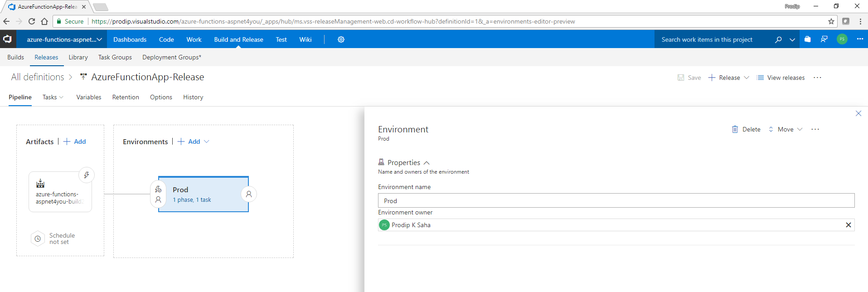Select the Options tab
The image size is (868, 292).
point(161,97)
